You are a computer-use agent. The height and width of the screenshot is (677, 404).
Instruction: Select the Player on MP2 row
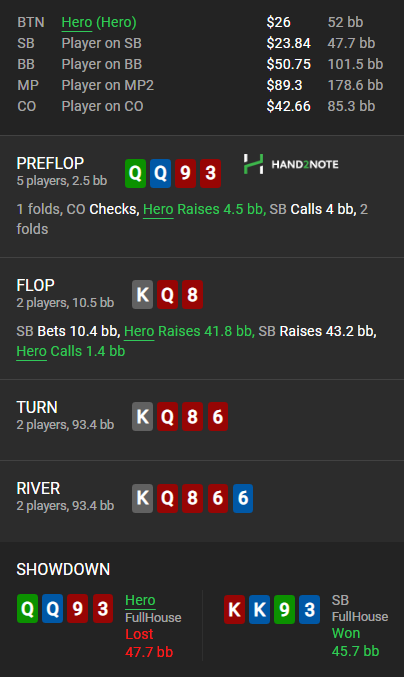point(200,85)
